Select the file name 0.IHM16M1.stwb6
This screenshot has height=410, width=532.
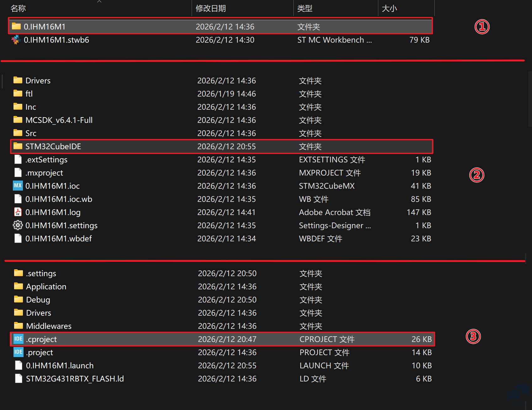[56, 40]
